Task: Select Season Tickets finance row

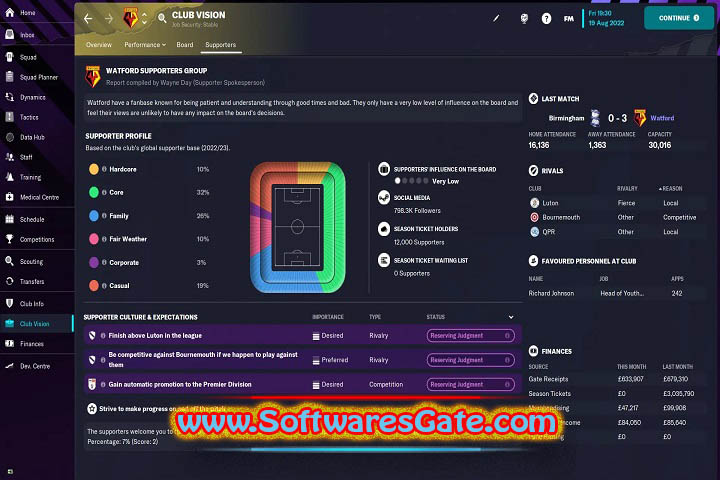Action: [x=615, y=394]
